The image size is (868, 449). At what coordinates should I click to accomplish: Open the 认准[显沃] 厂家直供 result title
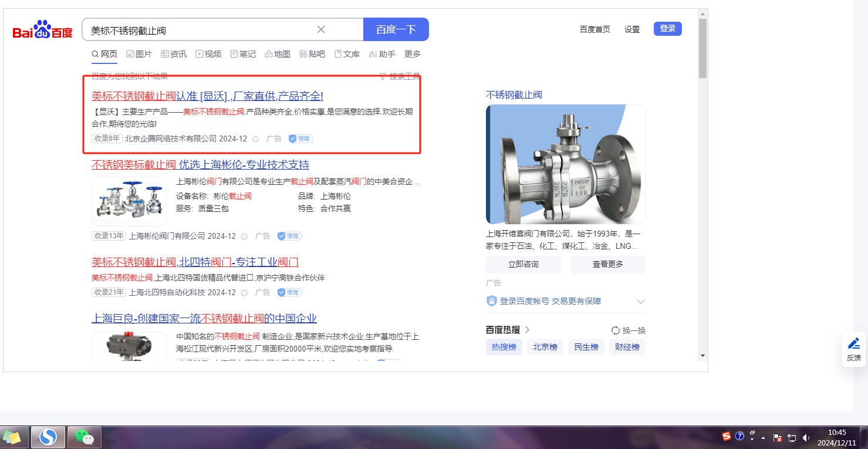[x=207, y=96]
